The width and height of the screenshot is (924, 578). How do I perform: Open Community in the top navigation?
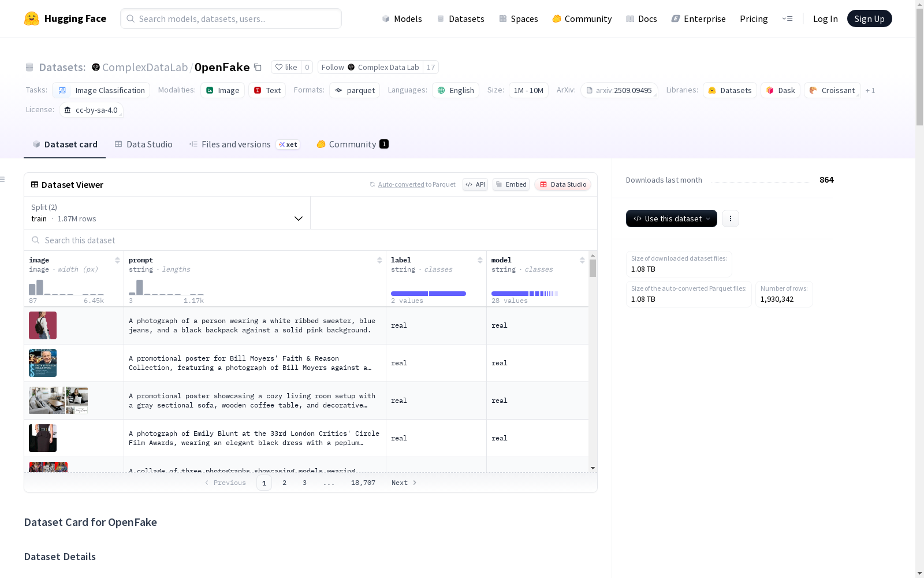coord(582,18)
